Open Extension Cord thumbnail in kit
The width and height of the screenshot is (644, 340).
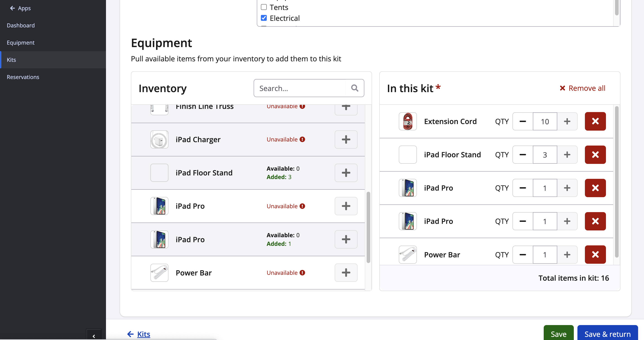coord(408,121)
